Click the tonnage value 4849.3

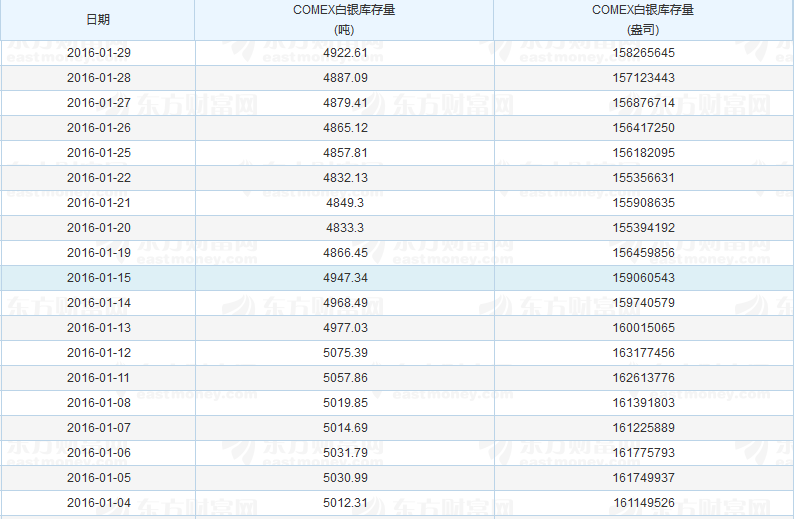coord(345,203)
